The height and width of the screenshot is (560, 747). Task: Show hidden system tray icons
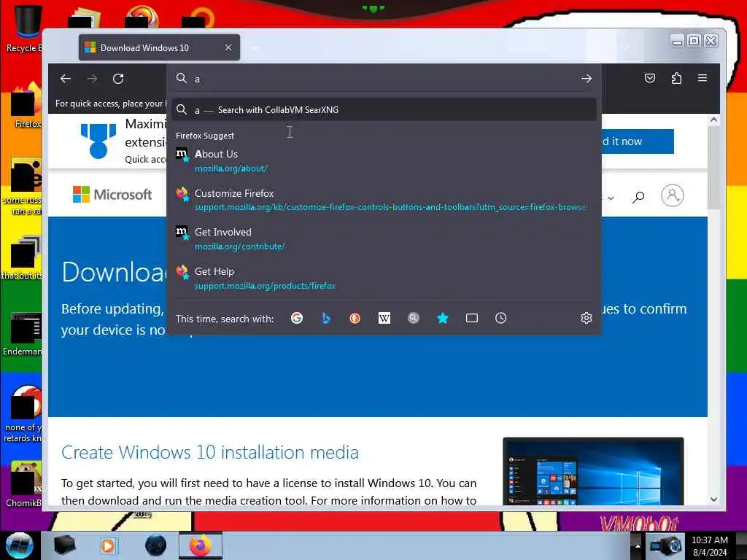(x=638, y=546)
